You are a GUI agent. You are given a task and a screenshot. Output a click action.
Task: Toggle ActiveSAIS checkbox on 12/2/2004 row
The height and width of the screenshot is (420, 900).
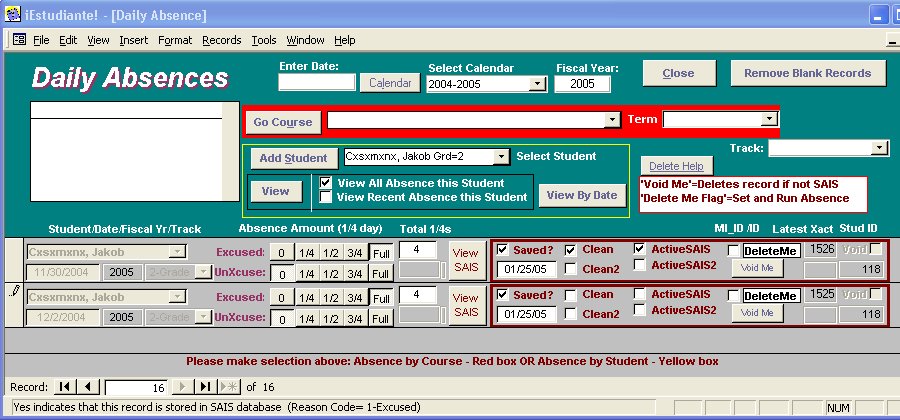(x=640, y=294)
